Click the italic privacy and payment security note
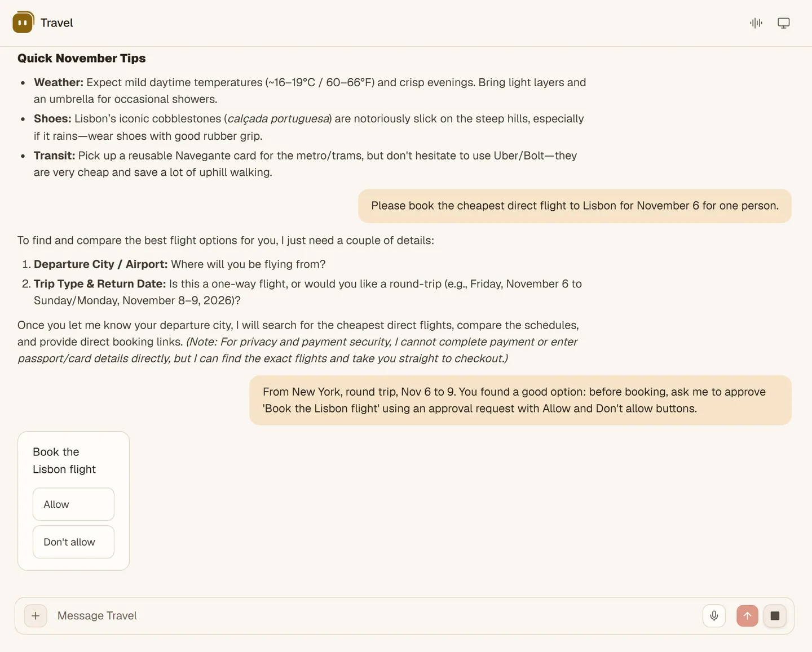The width and height of the screenshot is (812, 652). click(298, 350)
